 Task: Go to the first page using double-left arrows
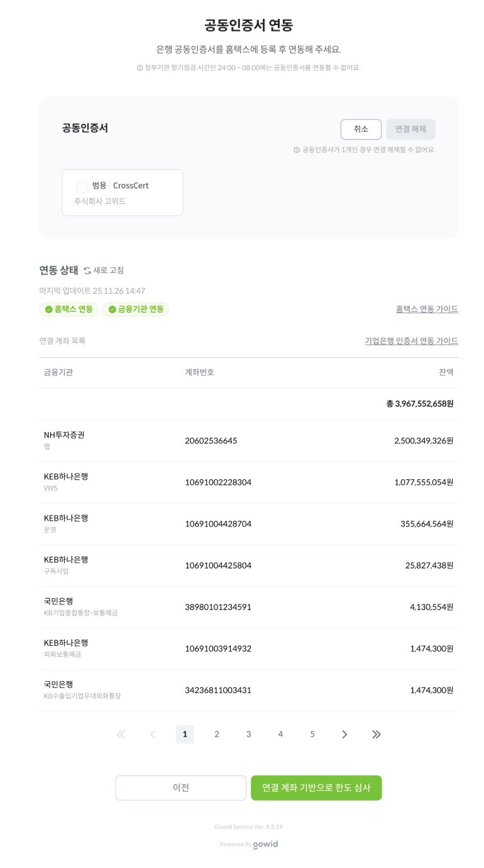(x=121, y=734)
